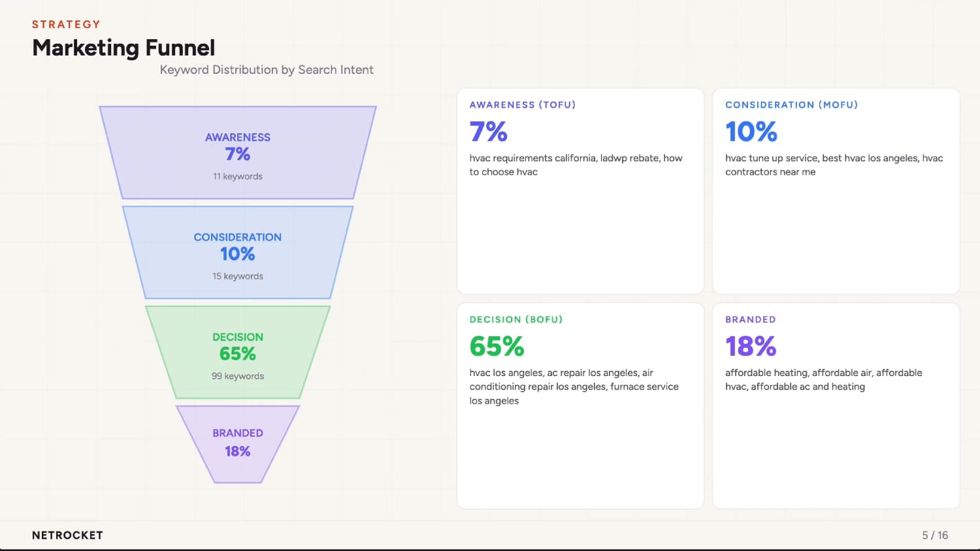Image resolution: width=980 pixels, height=551 pixels.
Task: Click the Awareness funnel segment
Action: (238, 153)
